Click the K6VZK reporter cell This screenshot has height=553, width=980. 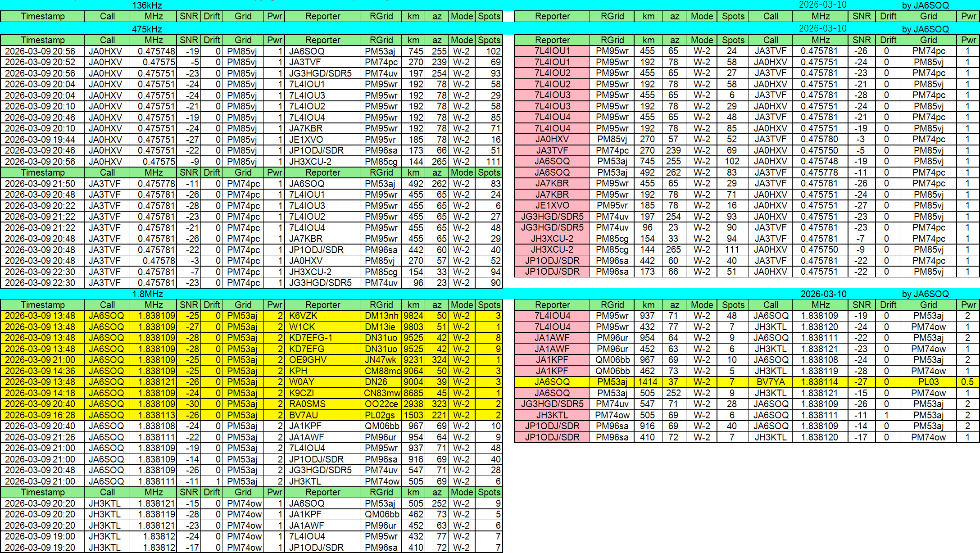(303, 316)
